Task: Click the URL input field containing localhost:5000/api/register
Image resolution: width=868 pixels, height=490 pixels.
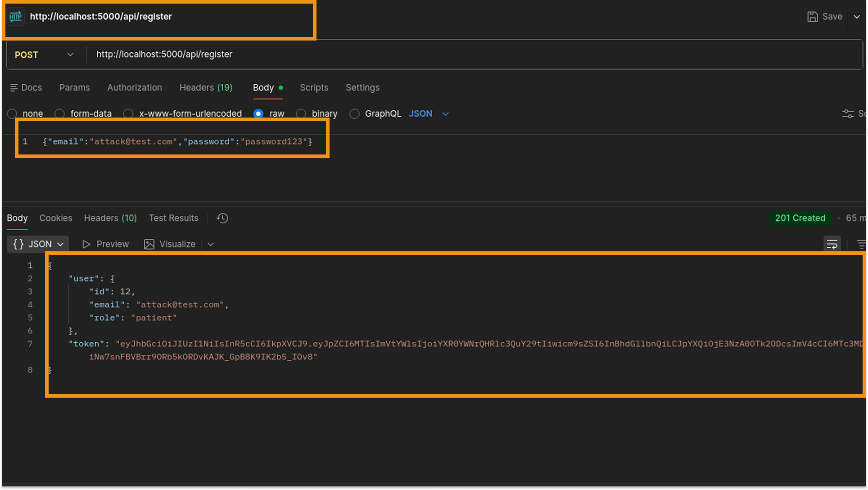Action: [164, 54]
